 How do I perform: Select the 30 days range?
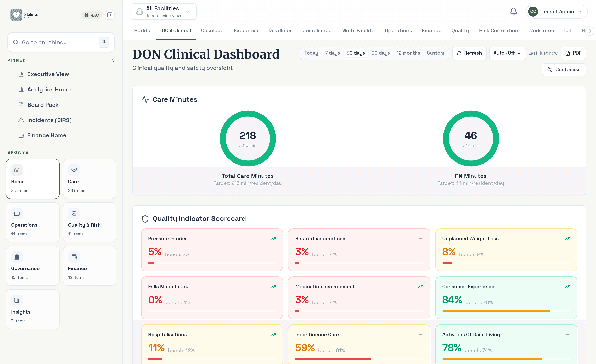pyautogui.click(x=356, y=53)
